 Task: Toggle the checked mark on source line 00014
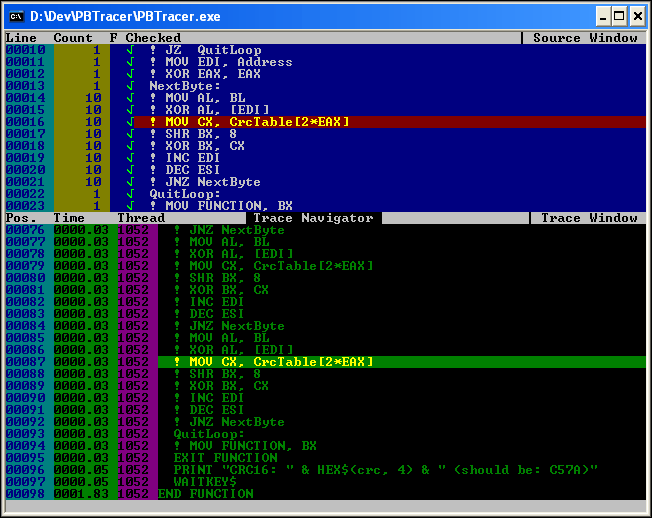pos(130,98)
